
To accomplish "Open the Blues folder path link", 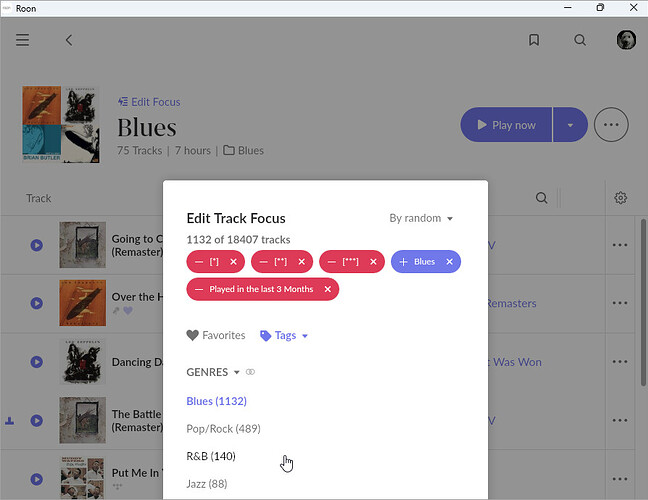I will (243, 150).
